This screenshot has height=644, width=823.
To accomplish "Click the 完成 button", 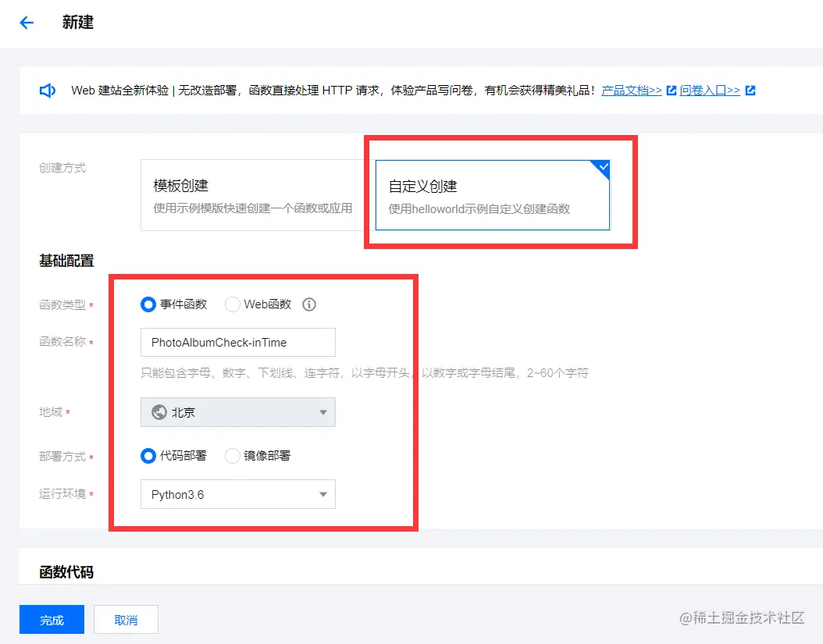I will (x=51, y=620).
